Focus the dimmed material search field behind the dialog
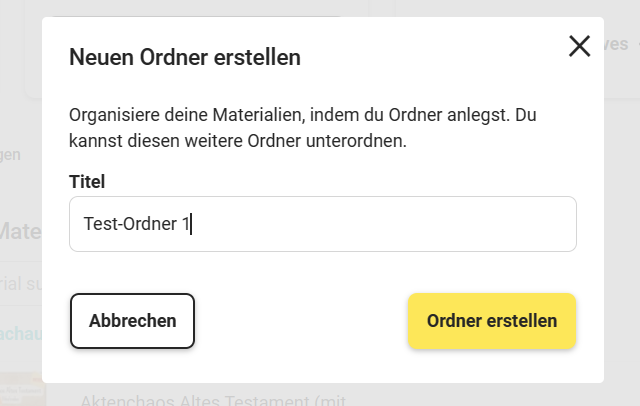 tap(20, 284)
